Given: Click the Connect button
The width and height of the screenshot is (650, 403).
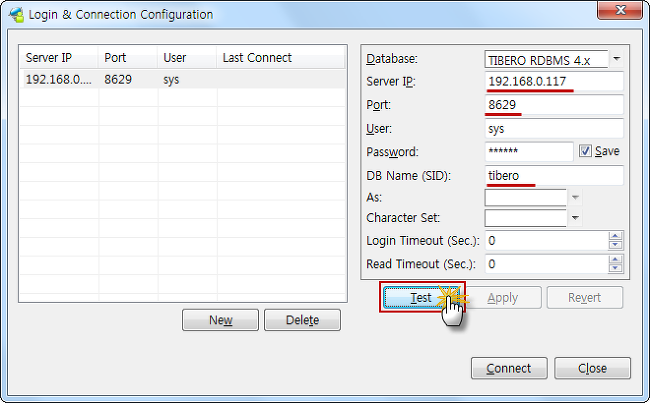Looking at the screenshot, I should pyautogui.click(x=509, y=368).
